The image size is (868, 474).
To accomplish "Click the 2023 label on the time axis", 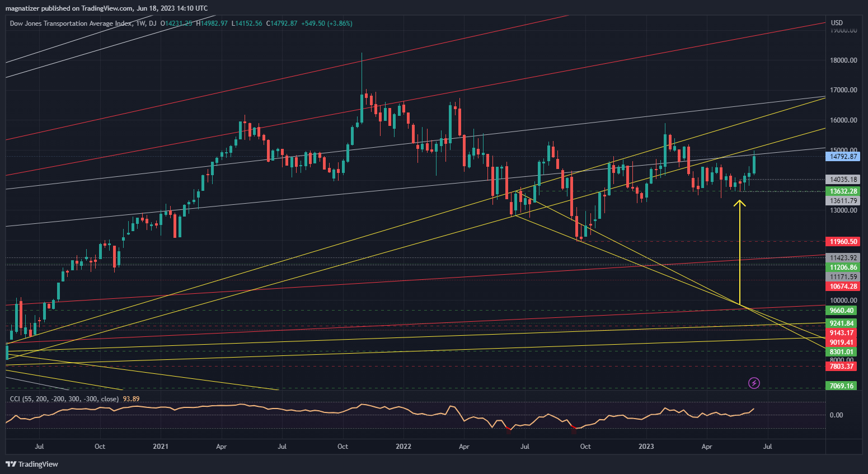I will [646, 447].
